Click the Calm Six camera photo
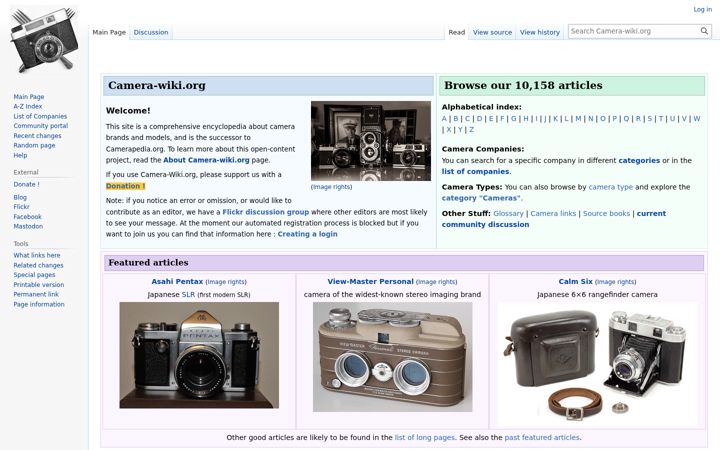This screenshot has width=720, height=450. 597,365
